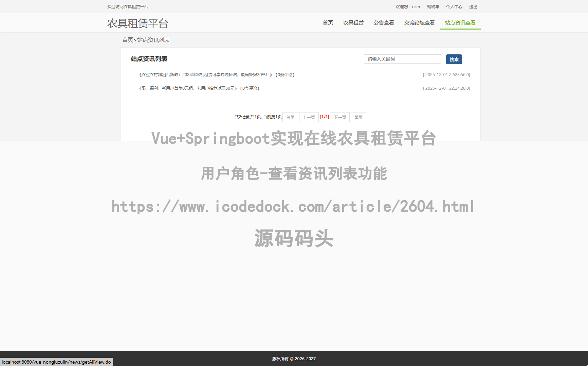Click 退出 to log out
Viewport: 588px width, 366px height.
coord(473,6)
